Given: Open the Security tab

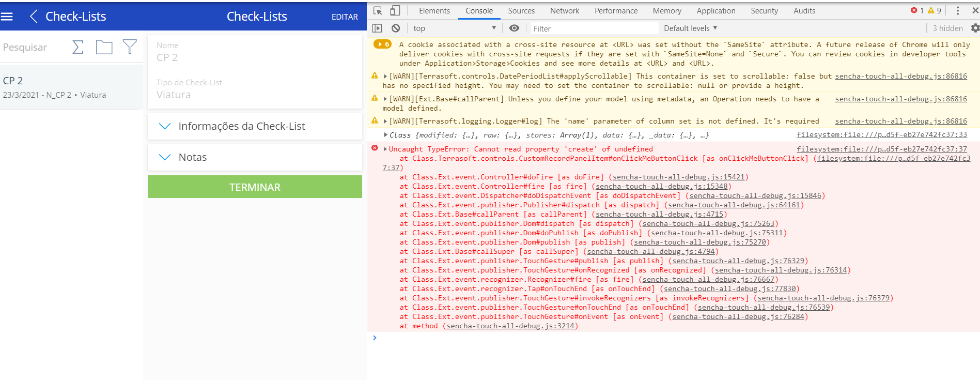Looking at the screenshot, I should point(764,10).
